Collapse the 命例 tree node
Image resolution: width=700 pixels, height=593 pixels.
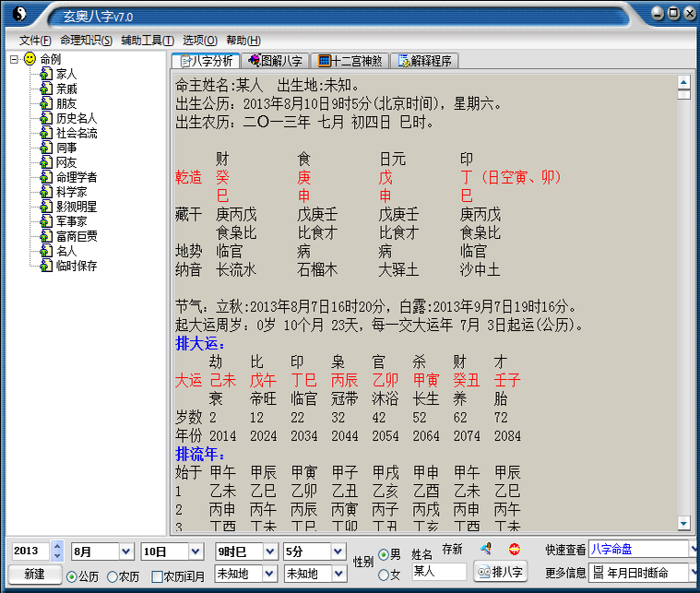click(15, 59)
